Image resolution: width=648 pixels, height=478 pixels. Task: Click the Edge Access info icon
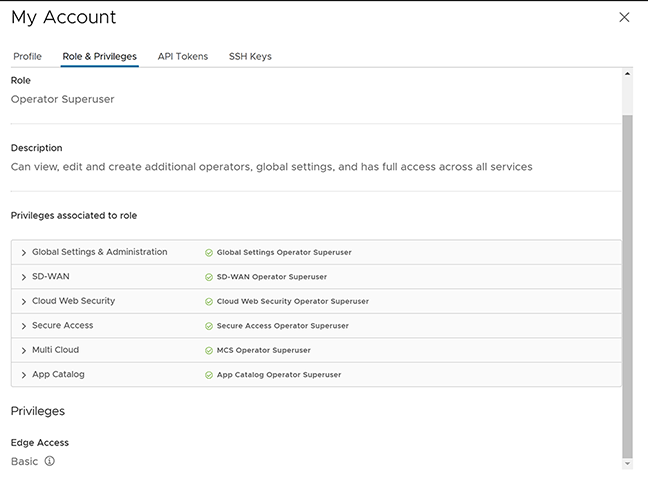(50, 461)
